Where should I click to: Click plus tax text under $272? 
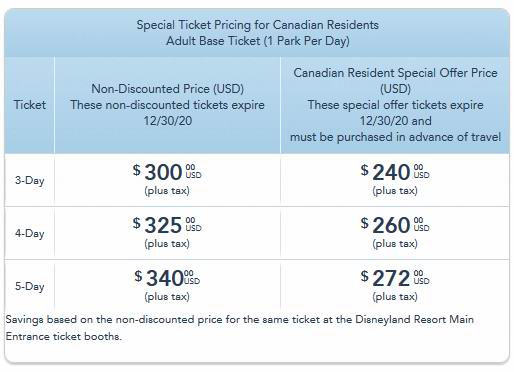point(395,297)
